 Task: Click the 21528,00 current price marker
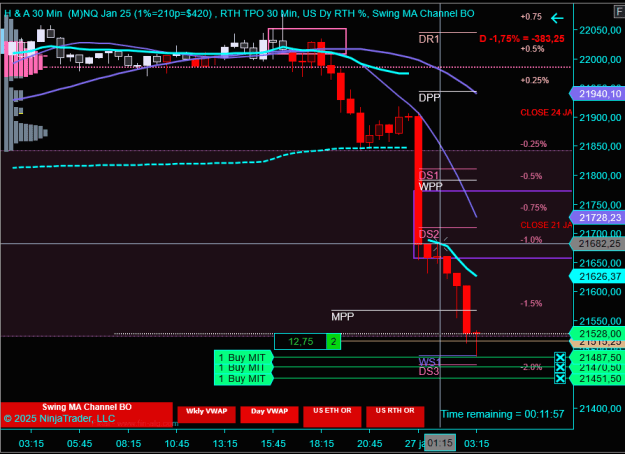[x=597, y=333]
